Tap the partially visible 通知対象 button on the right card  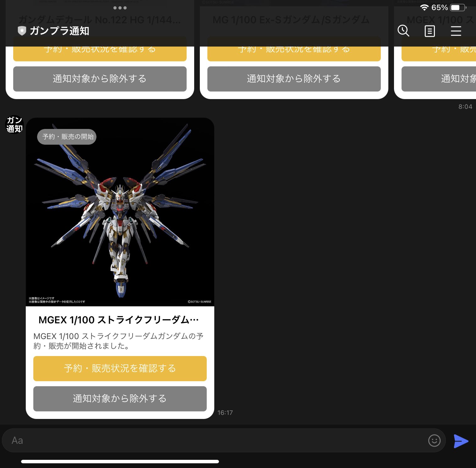click(x=439, y=79)
